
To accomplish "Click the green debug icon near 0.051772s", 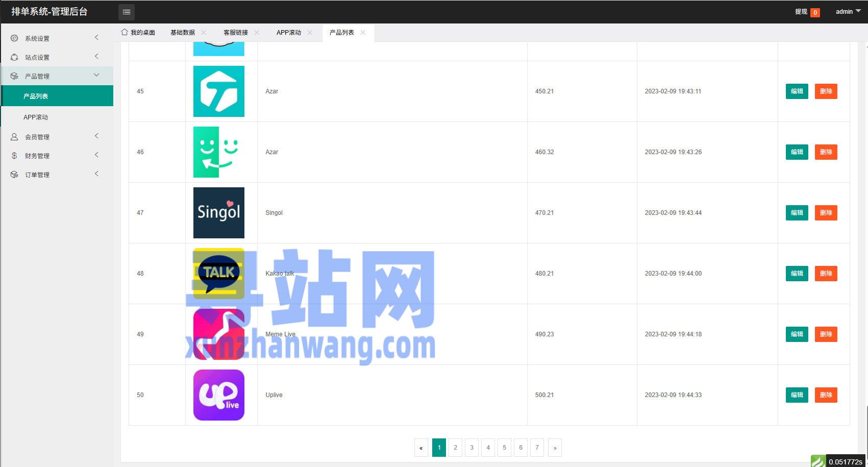I will (818, 461).
